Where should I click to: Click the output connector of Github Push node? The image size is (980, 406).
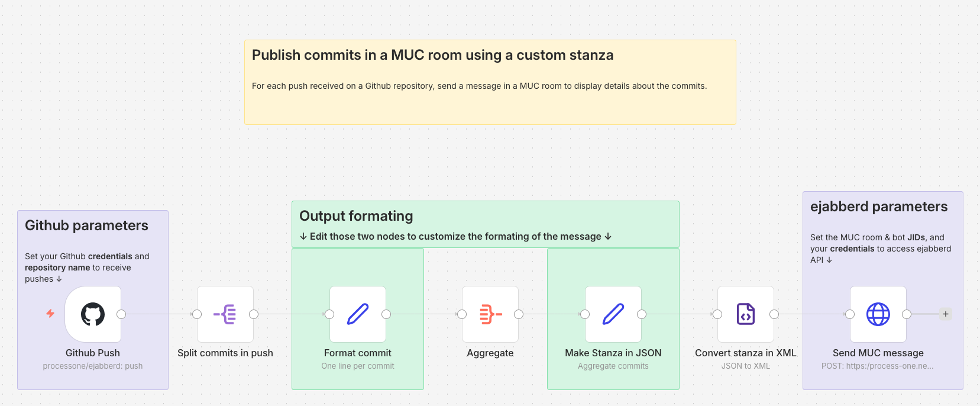pos(121,314)
